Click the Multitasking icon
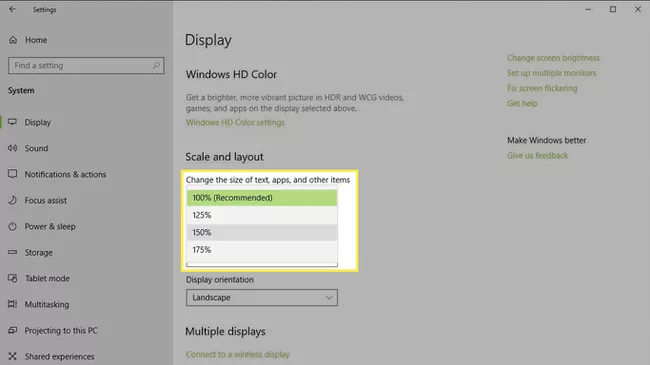Screen dimensions: 650x365 12,304
